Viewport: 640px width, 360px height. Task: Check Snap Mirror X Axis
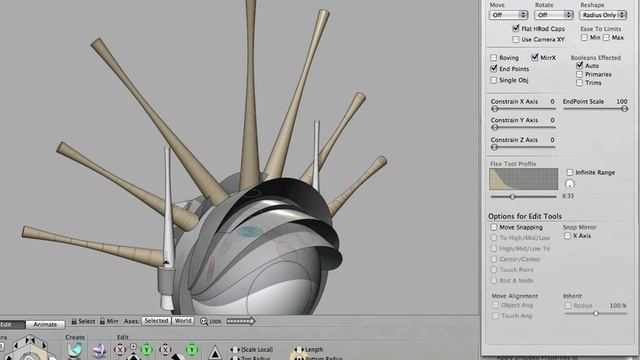pos(567,236)
